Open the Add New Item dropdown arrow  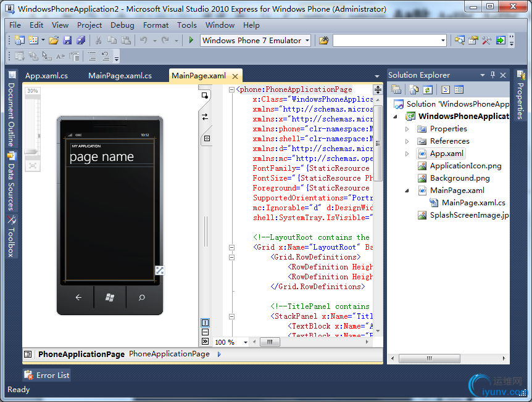tap(43, 40)
